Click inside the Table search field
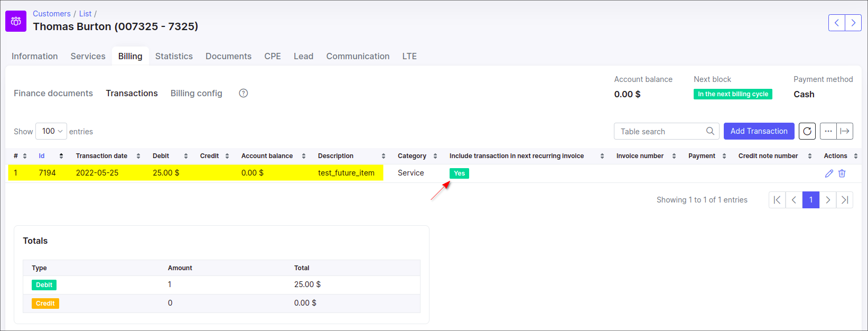Screen dimensions: 868x331 [660, 131]
